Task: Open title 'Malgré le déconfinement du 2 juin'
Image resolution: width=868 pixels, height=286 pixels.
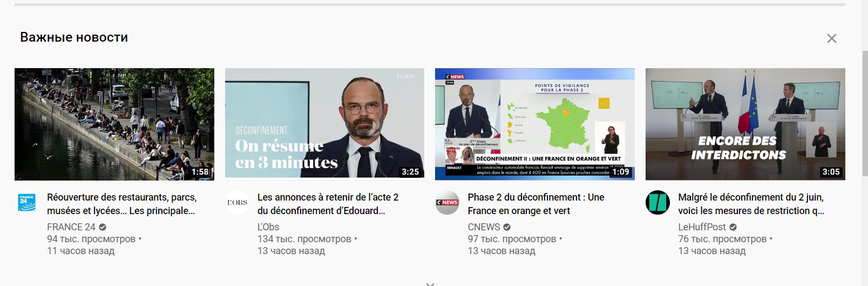Action: [751, 204]
